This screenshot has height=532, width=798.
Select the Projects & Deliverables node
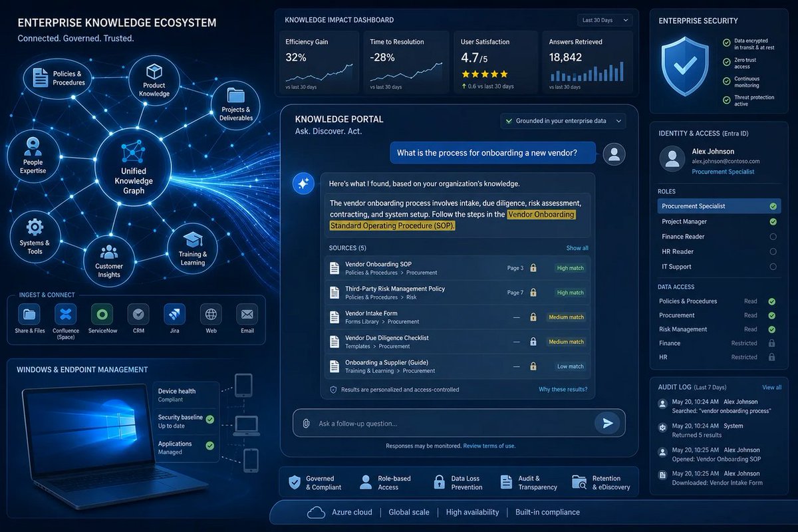click(x=236, y=104)
